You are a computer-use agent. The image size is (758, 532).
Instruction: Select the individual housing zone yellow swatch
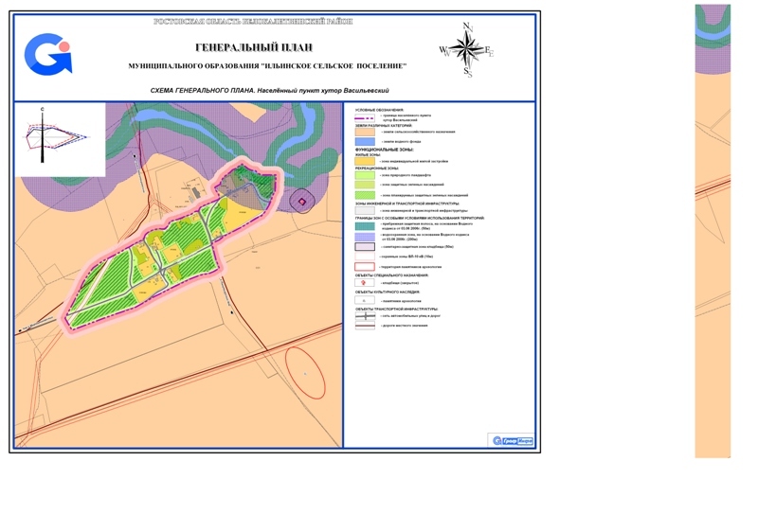365,162
